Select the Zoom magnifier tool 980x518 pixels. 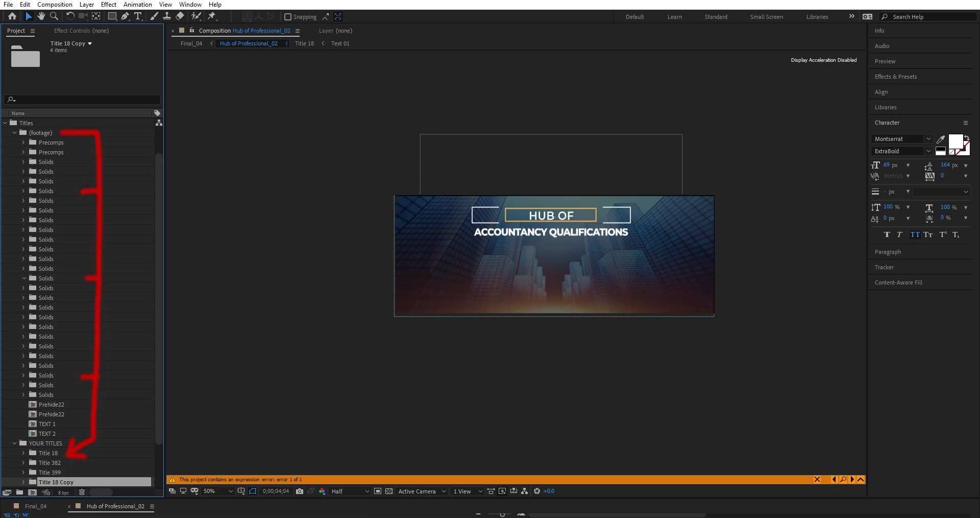tap(54, 16)
